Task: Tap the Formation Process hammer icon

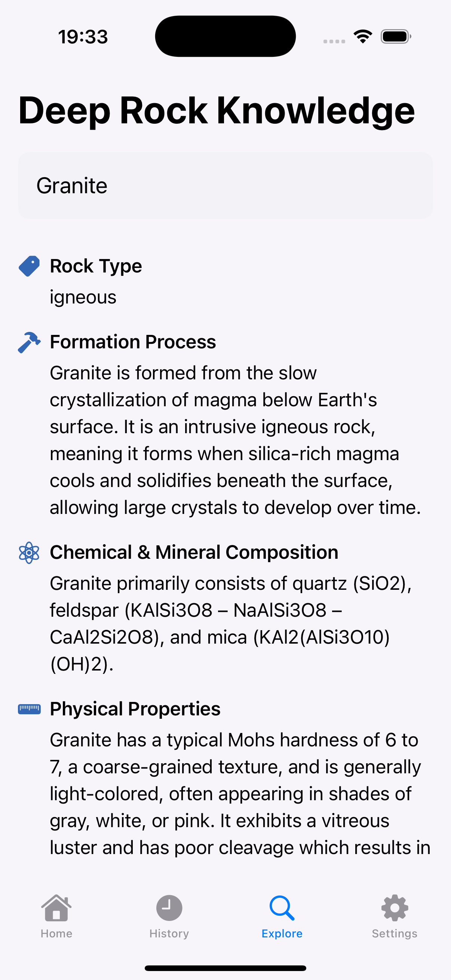Action: [x=29, y=342]
